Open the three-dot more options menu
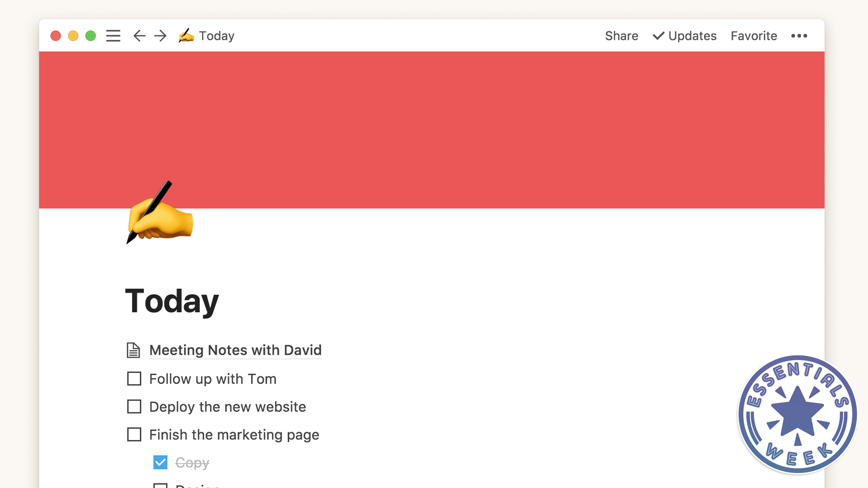The image size is (868, 488). (799, 36)
